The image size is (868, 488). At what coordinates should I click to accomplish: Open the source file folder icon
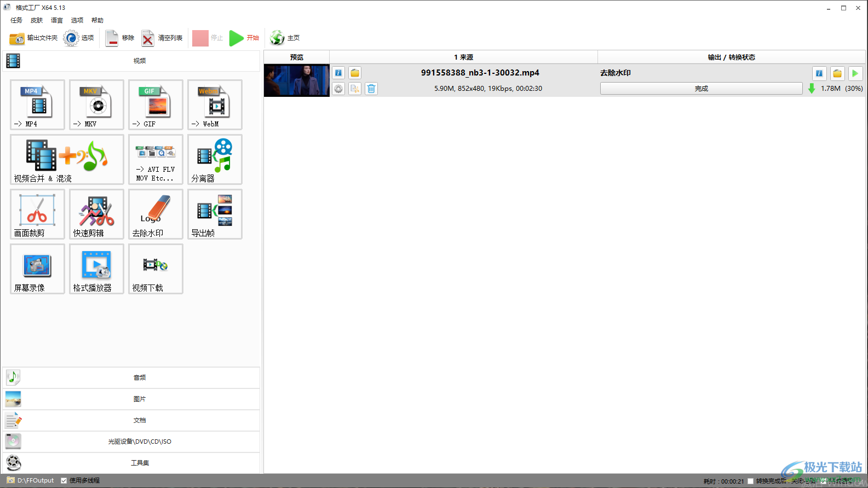pos(355,73)
